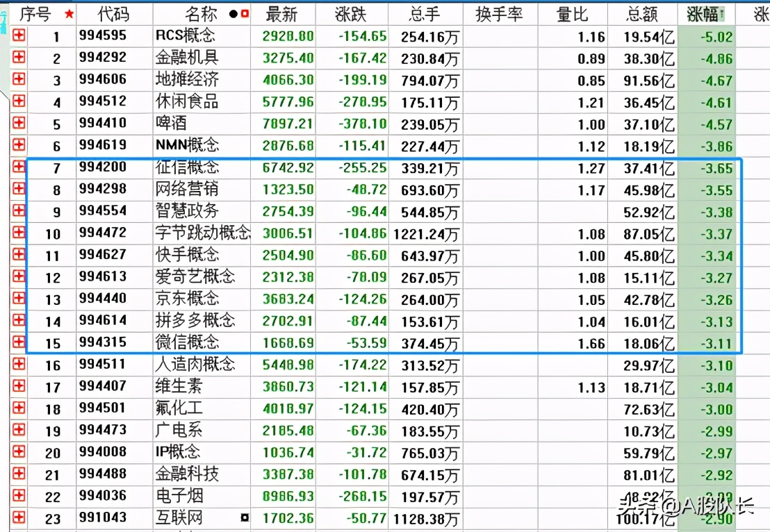Click plus icon beside 人造肉概念
This screenshot has height=532, width=770.
point(19,364)
